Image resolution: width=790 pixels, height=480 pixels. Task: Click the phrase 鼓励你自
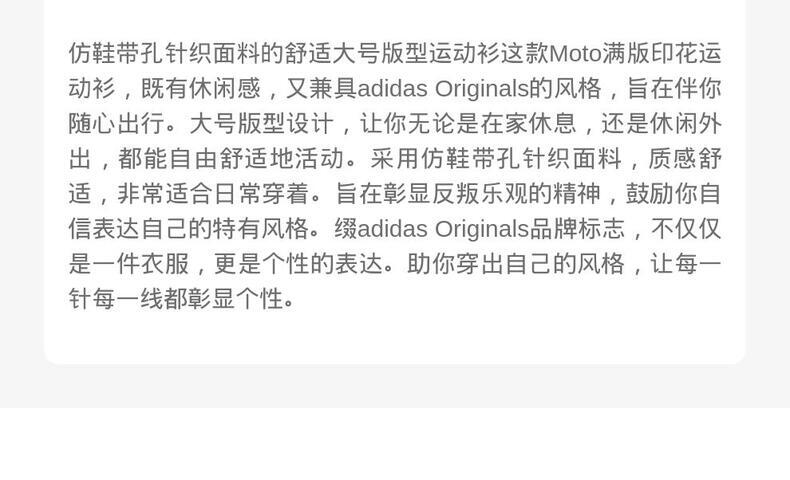click(x=674, y=193)
